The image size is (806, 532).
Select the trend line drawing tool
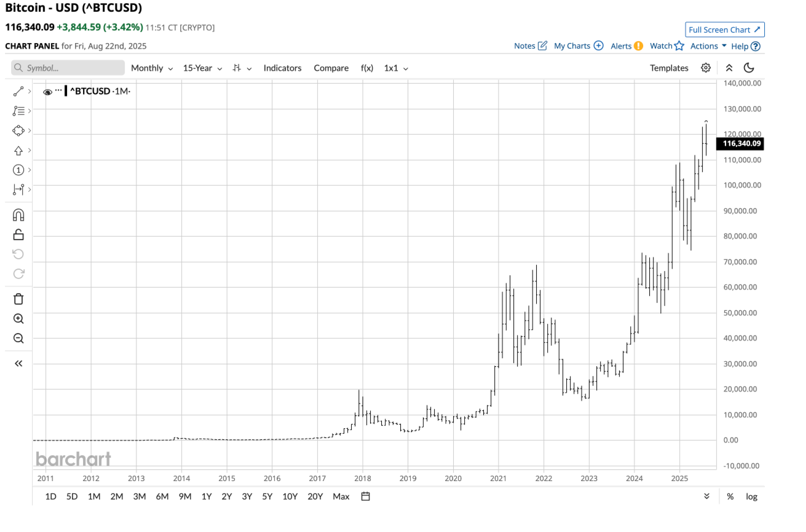tap(18, 92)
